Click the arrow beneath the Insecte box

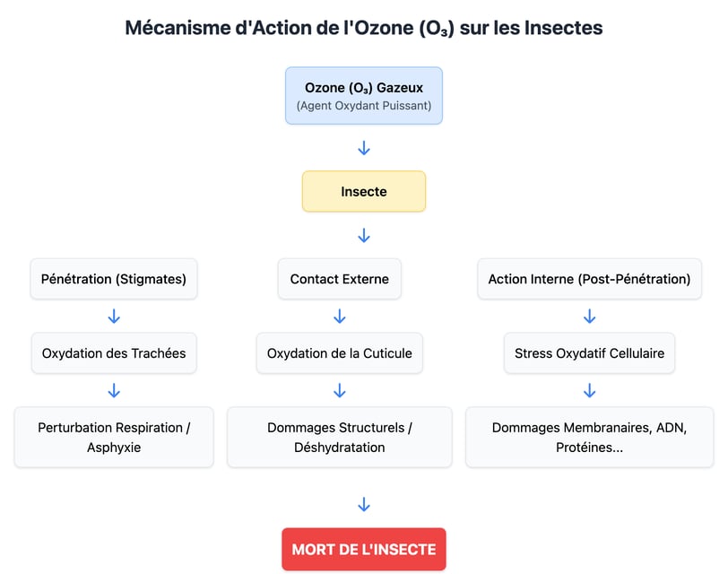[x=364, y=236]
